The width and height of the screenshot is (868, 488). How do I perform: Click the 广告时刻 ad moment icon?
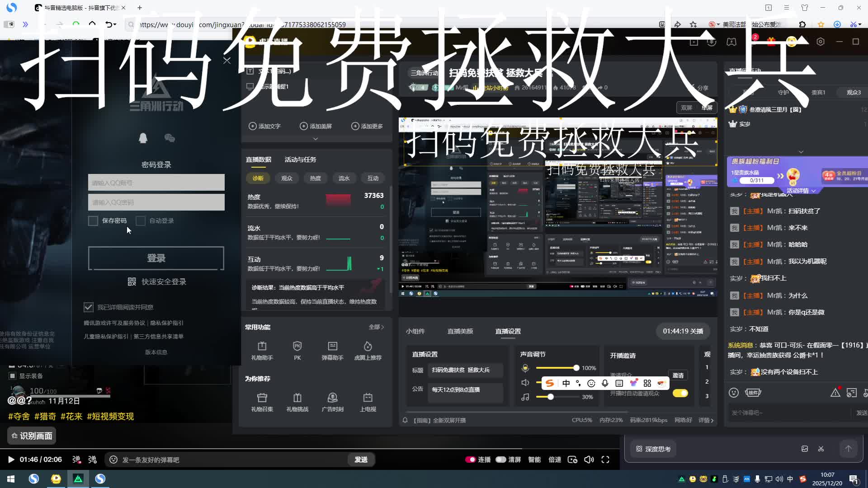(x=332, y=398)
